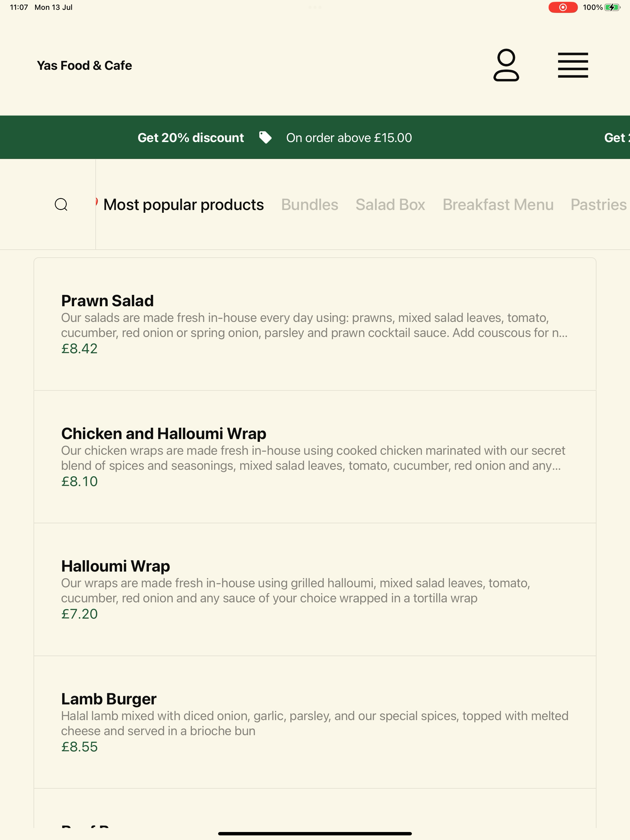Viewport: 630px width, 840px height.
Task: Tap the Mon 13 Jul date
Action: point(53,7)
